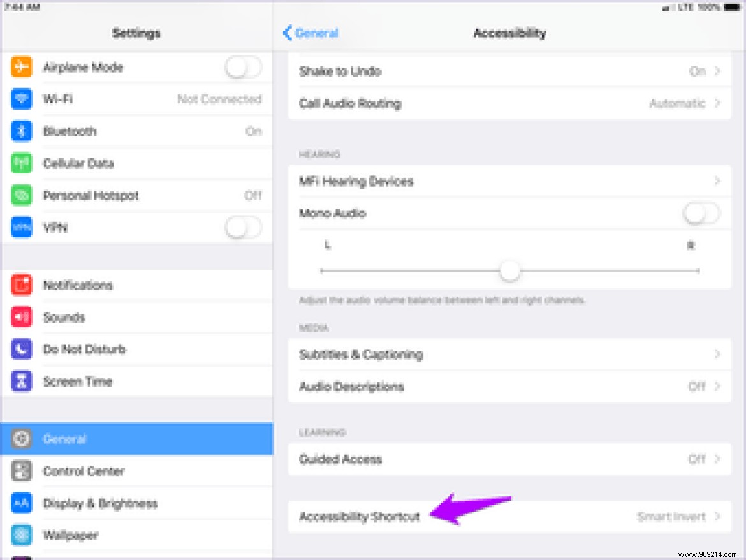
Task: Open Call Audio Routing settings
Action: (x=510, y=103)
